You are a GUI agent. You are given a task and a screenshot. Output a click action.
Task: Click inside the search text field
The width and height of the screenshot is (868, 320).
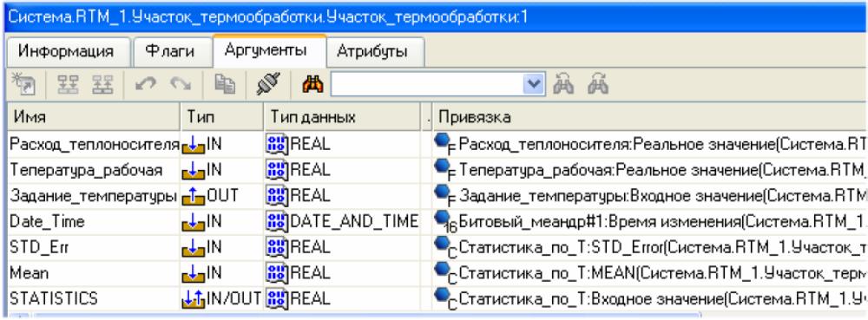[427, 85]
